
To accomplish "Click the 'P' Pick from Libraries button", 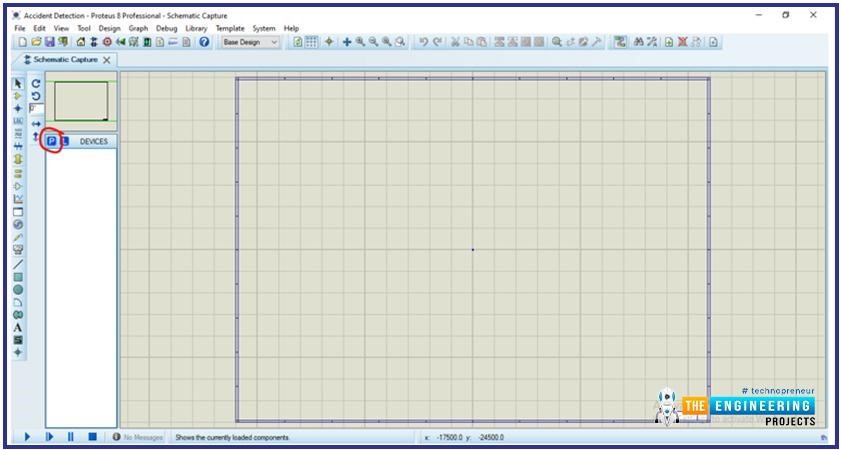I will [x=52, y=141].
